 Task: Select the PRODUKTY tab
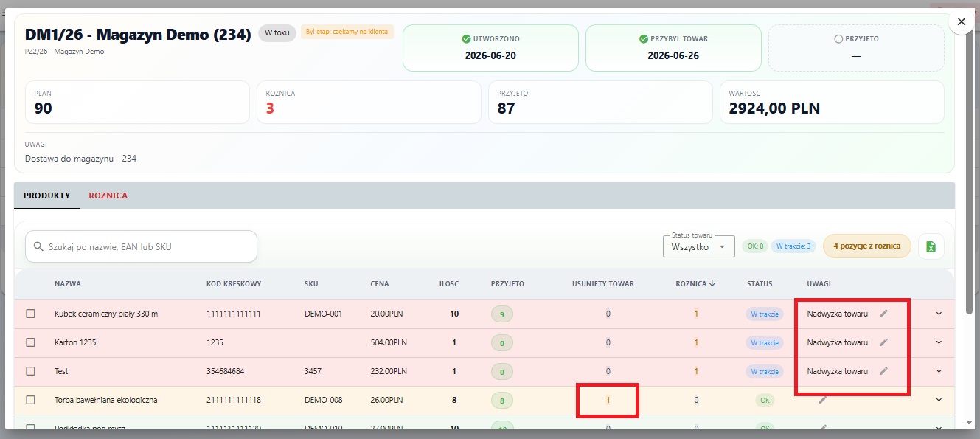coord(47,196)
